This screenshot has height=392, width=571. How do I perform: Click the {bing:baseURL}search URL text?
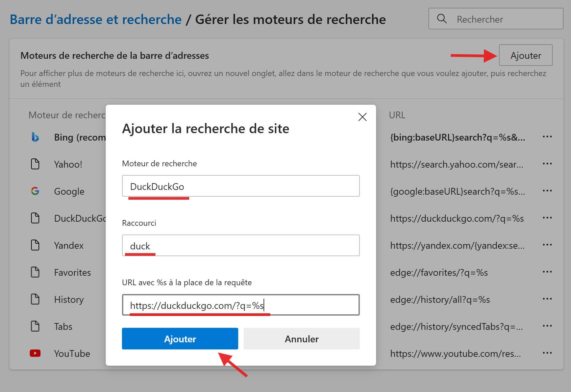(x=457, y=137)
